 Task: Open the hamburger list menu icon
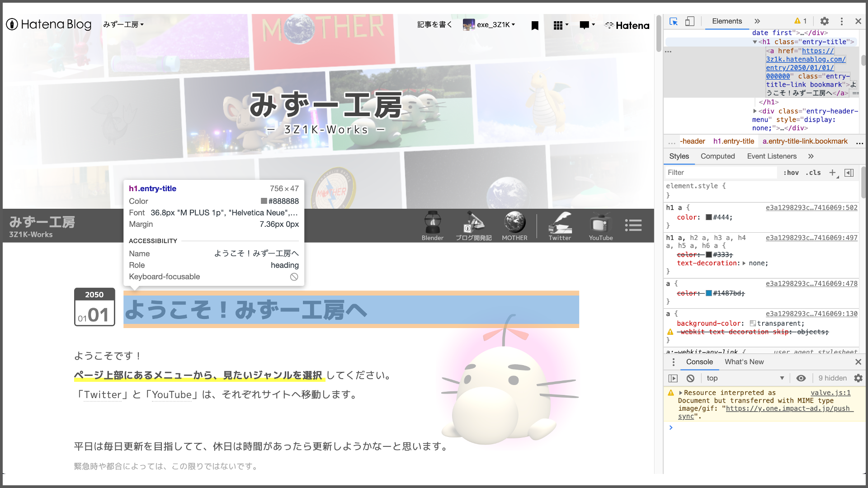click(x=633, y=225)
